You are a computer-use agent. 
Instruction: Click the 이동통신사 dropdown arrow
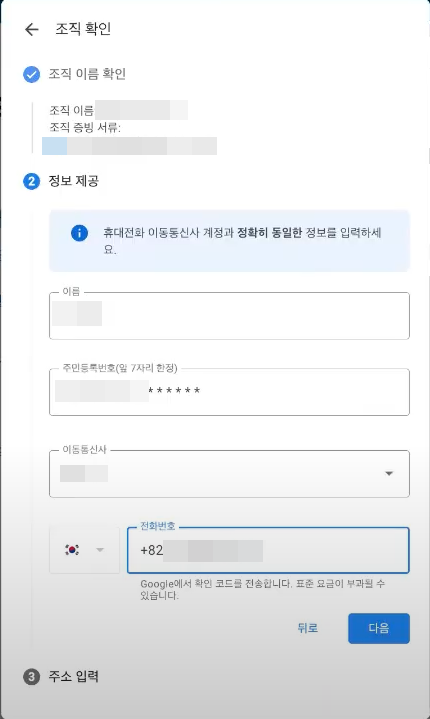pos(389,474)
